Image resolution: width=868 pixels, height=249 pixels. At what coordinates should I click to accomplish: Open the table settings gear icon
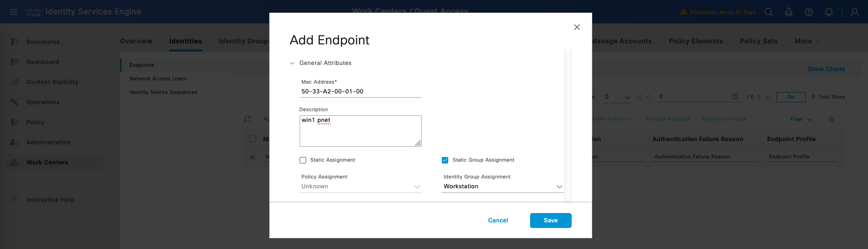pos(831,120)
